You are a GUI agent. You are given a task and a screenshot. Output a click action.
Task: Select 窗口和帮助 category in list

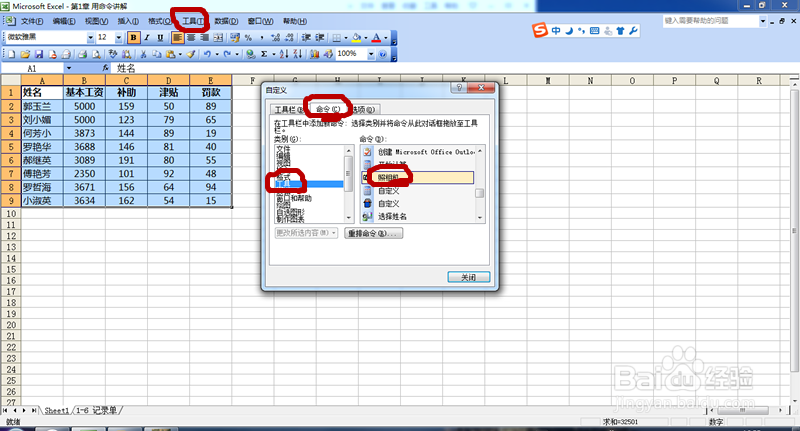[x=293, y=198]
